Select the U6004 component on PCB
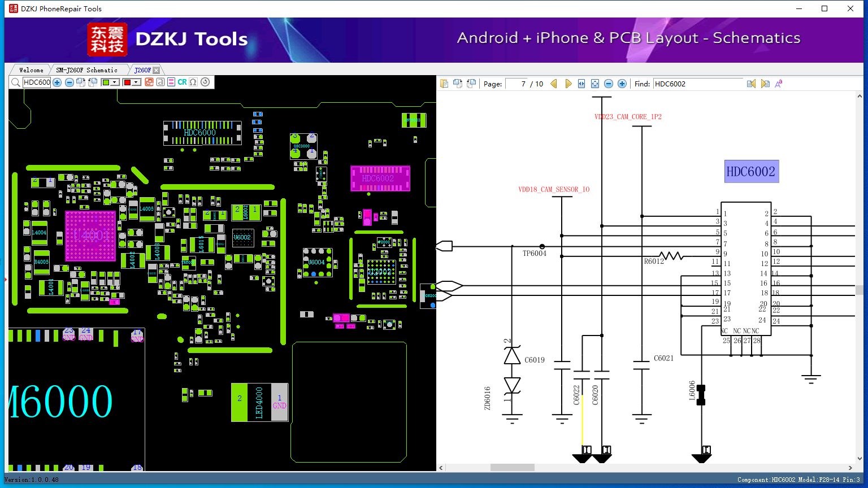Image resolution: width=868 pixels, height=488 pixels. [x=317, y=262]
